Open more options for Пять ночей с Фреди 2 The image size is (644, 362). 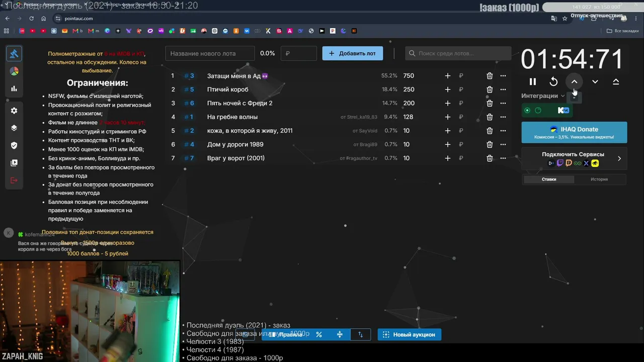(x=503, y=103)
